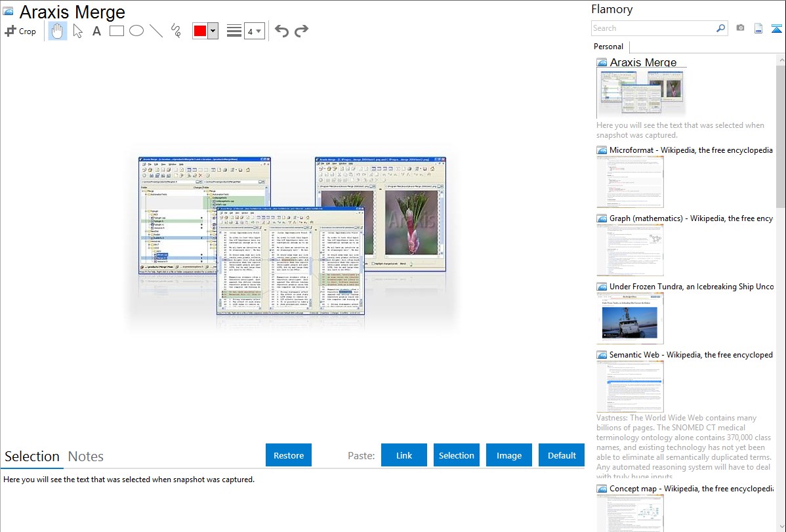Open the Notes tab
The height and width of the screenshot is (532, 786).
point(86,457)
